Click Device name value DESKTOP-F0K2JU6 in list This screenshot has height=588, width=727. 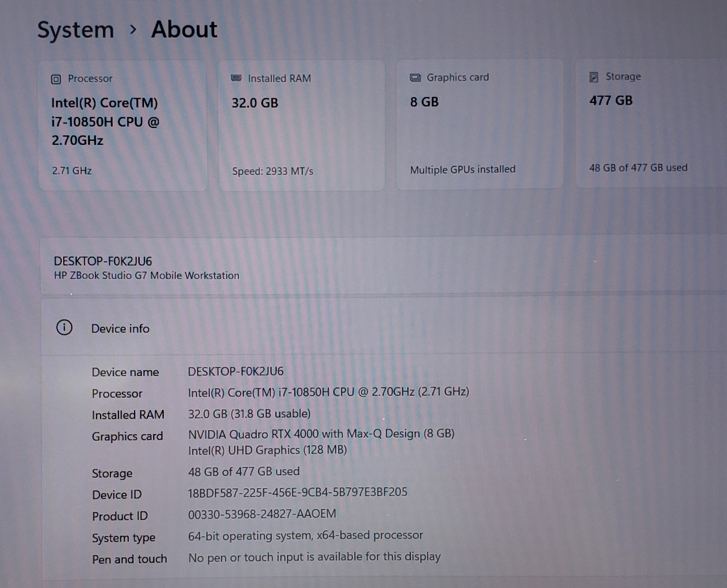(x=235, y=371)
